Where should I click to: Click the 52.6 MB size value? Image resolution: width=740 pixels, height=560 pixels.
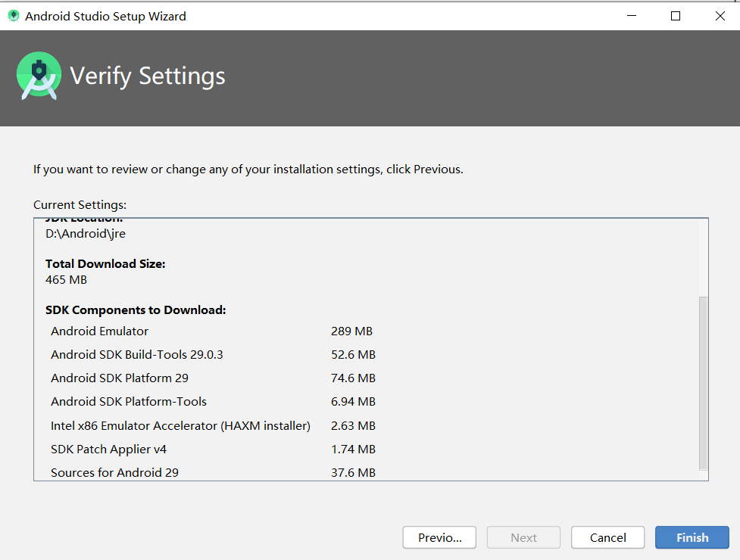pos(353,354)
